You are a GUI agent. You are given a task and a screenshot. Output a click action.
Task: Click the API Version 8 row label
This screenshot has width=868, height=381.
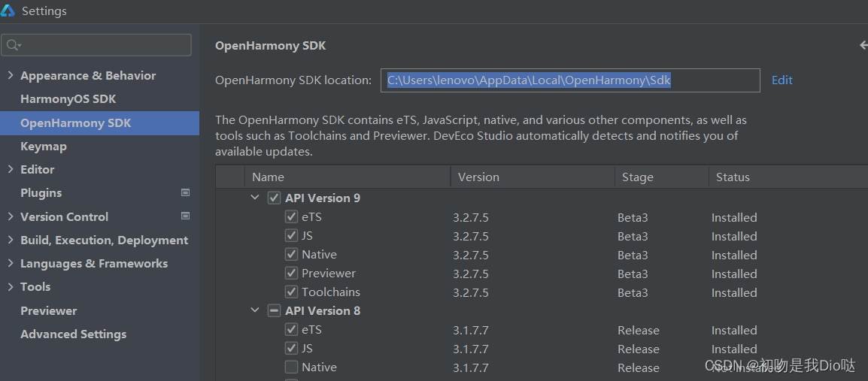coord(323,311)
